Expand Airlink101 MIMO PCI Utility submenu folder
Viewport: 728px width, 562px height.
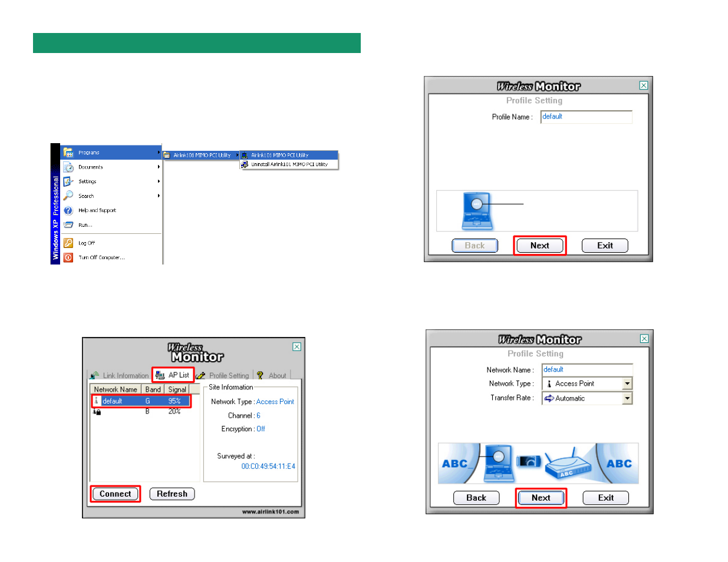point(201,156)
